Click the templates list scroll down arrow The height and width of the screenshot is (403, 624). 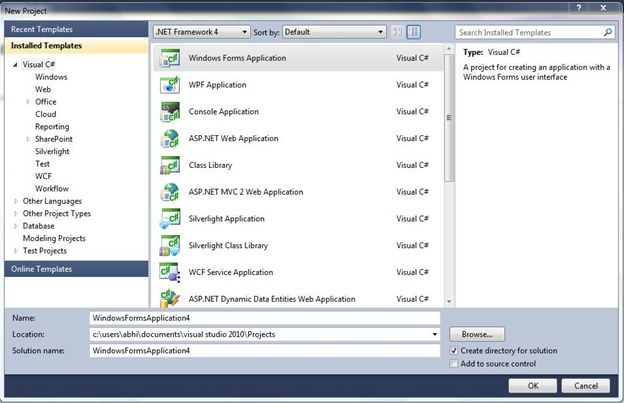(x=449, y=302)
